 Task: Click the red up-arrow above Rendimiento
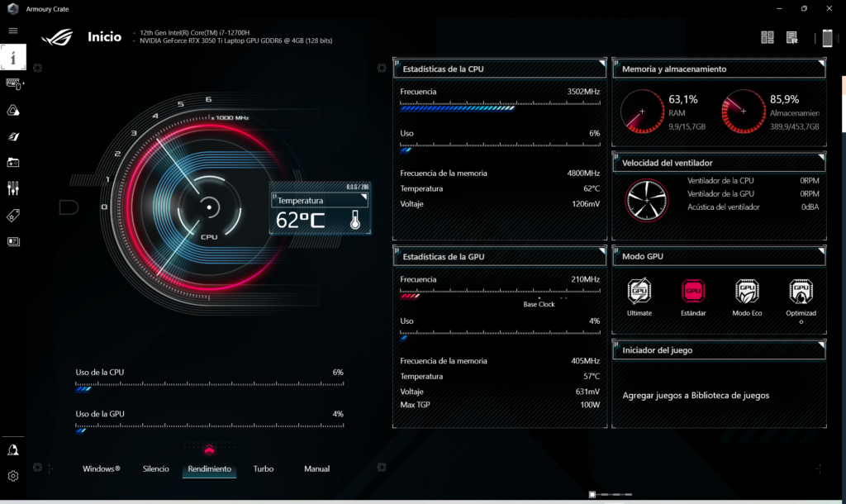[x=209, y=449]
